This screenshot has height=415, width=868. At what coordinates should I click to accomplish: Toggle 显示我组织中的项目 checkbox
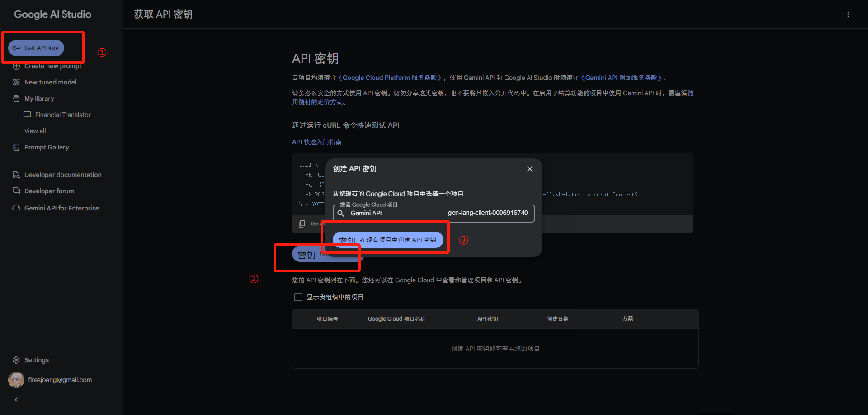click(298, 297)
